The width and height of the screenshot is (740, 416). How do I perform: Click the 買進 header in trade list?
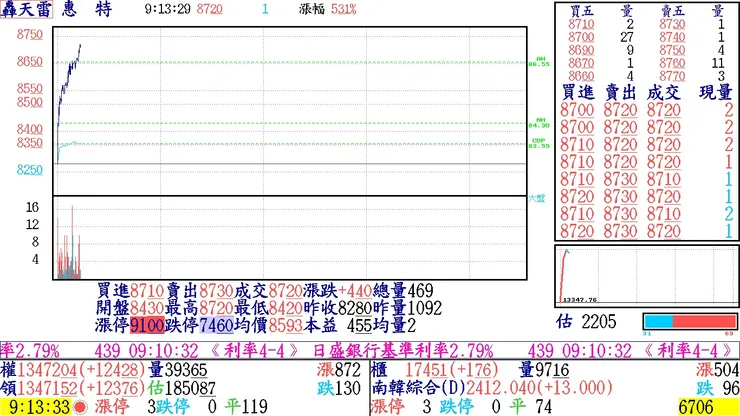click(x=578, y=92)
